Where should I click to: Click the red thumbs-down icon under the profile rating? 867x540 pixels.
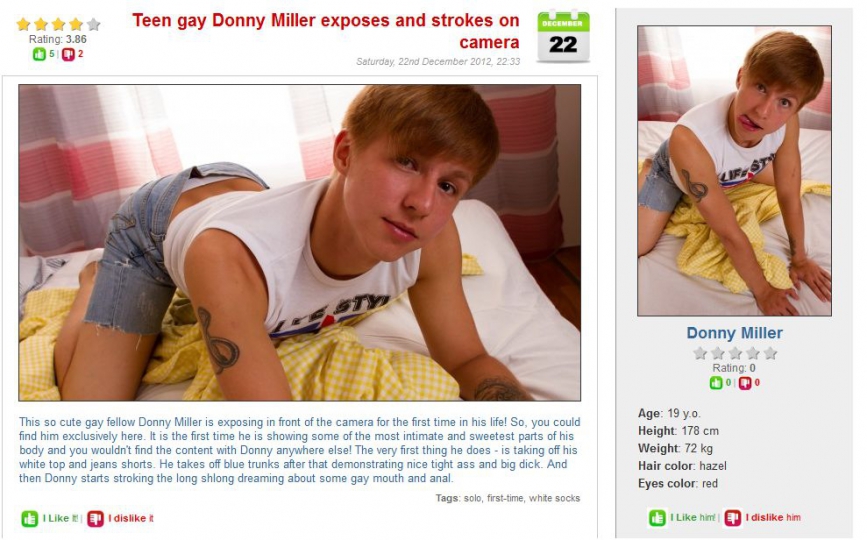[745, 382]
